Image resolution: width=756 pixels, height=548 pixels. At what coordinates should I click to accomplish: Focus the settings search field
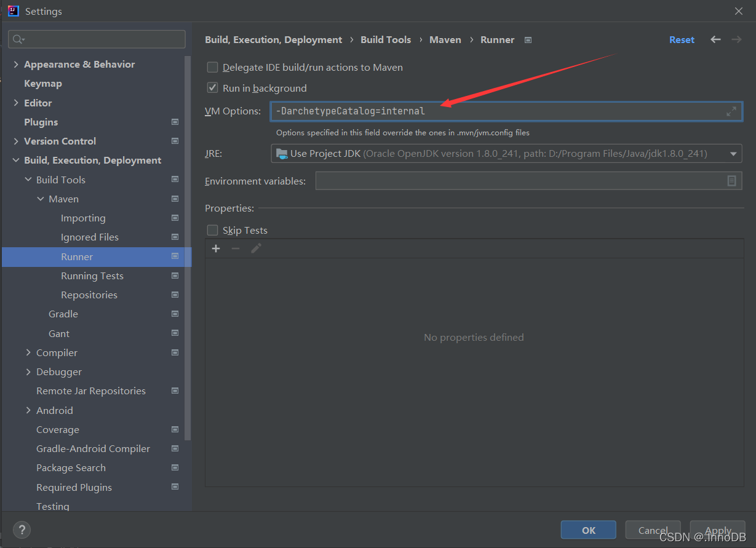click(x=97, y=39)
